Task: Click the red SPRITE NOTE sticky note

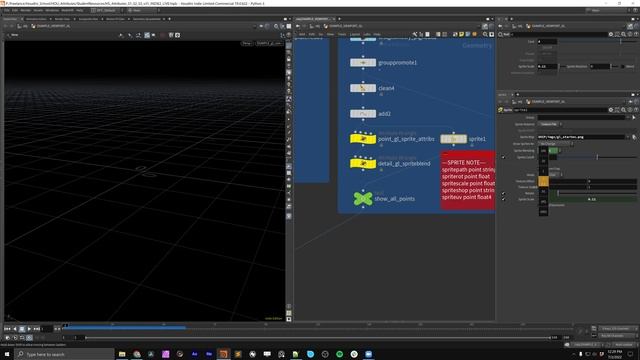Action: pyautogui.click(x=468, y=180)
